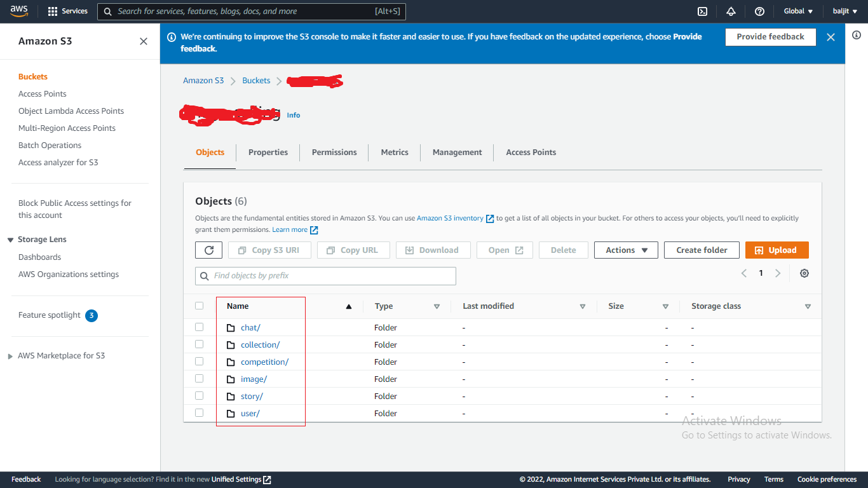Select the chat/ folder checkbox
The width and height of the screenshot is (868, 488).
point(200,327)
